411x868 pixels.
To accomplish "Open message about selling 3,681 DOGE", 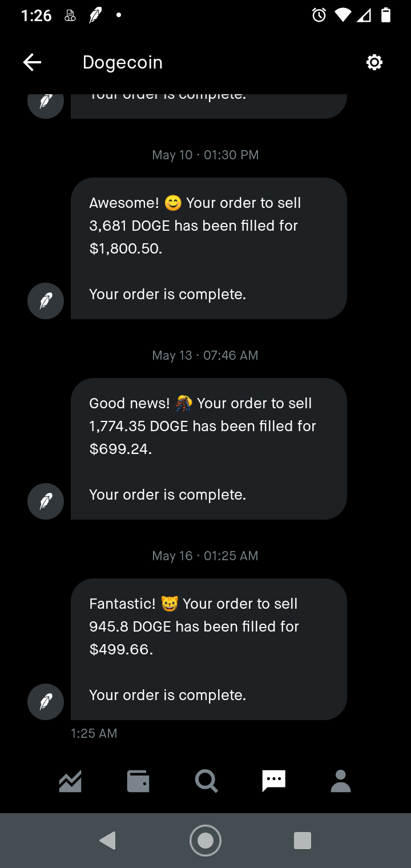I will [x=208, y=248].
